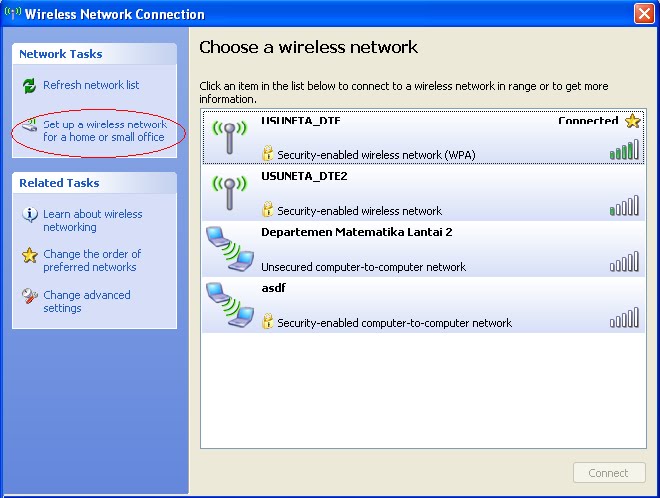The height and width of the screenshot is (498, 660).
Task: Click the signal strength bars of the Connected network
Action: (x=624, y=149)
